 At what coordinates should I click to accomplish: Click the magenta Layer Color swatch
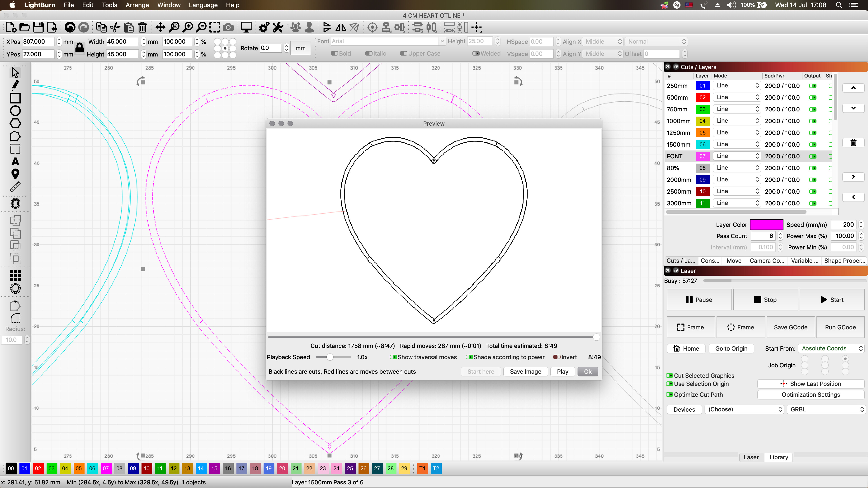click(x=767, y=224)
